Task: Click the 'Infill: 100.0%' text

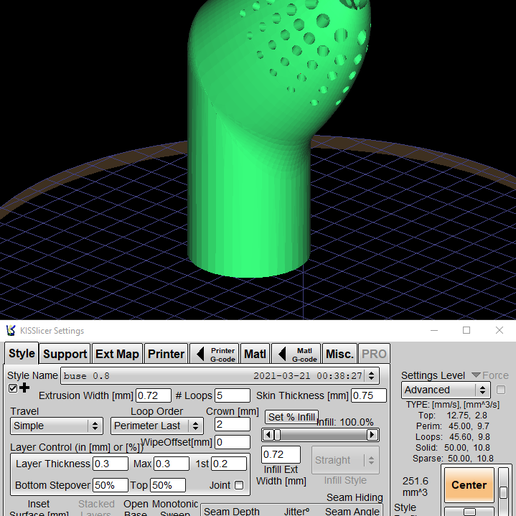Action: click(x=345, y=422)
